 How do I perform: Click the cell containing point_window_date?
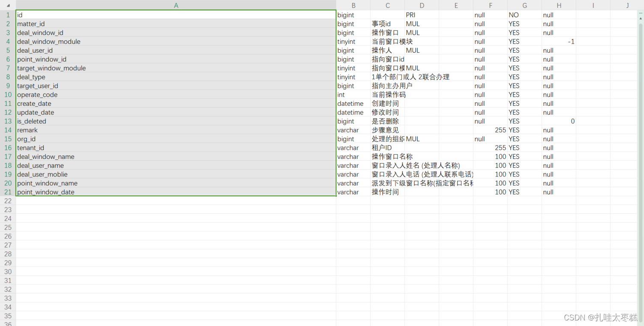point(86,192)
